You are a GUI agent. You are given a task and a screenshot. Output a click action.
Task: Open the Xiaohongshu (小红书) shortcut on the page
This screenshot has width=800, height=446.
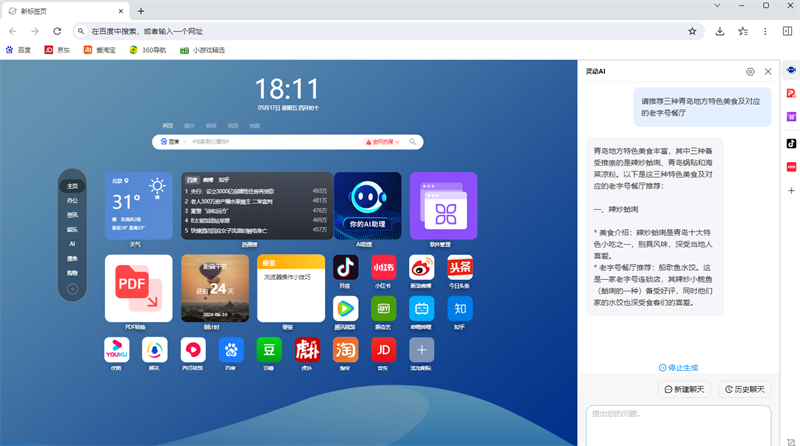click(x=383, y=267)
